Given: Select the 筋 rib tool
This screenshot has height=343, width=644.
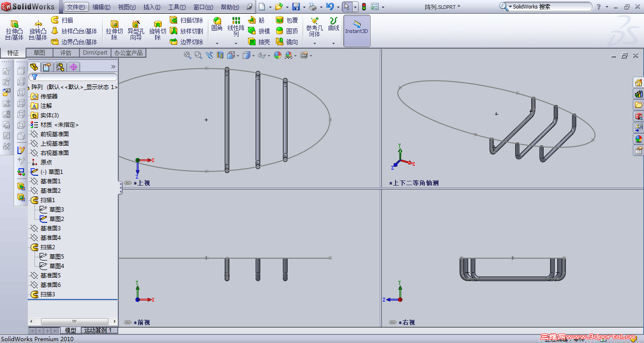Looking at the screenshot, I should click(256, 20).
